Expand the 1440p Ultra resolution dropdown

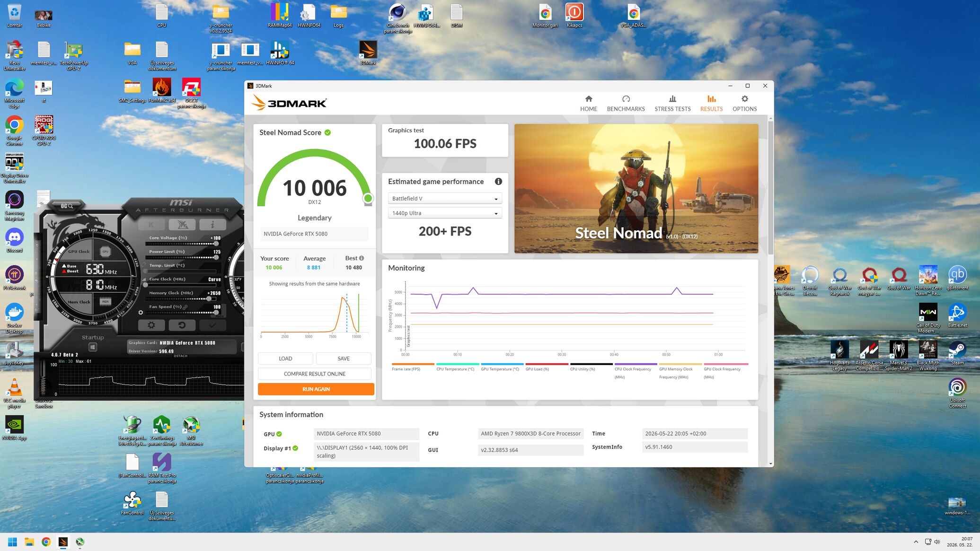[445, 213]
